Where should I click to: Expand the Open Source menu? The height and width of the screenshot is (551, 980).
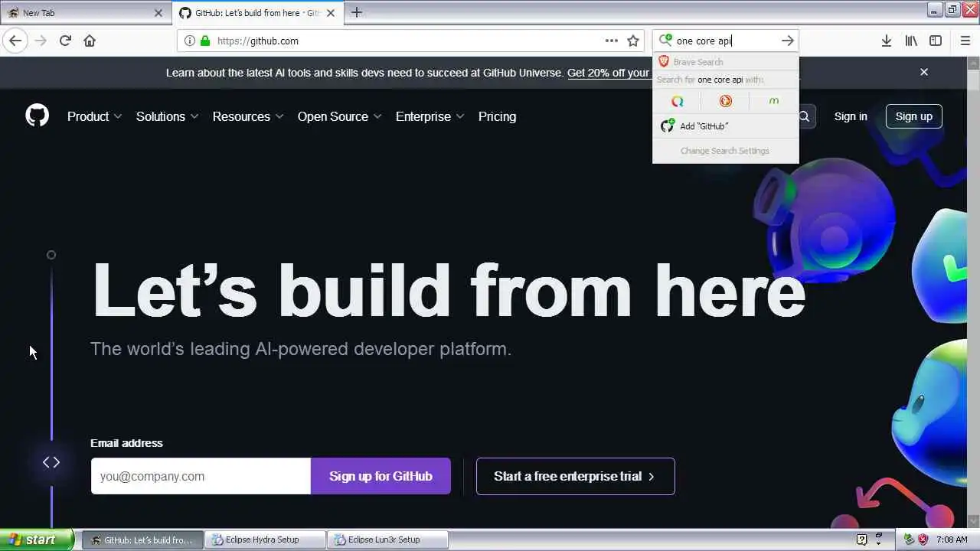(339, 116)
